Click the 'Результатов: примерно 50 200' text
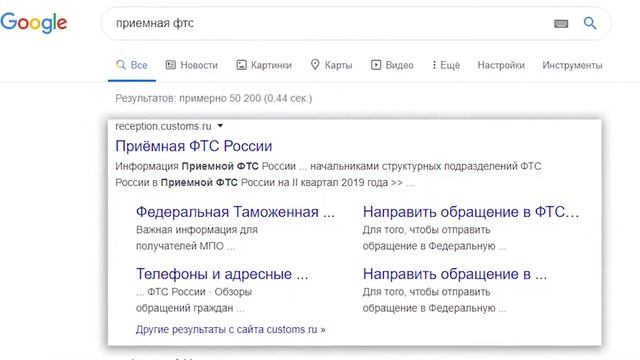This screenshot has height=360, width=640. pos(213,98)
